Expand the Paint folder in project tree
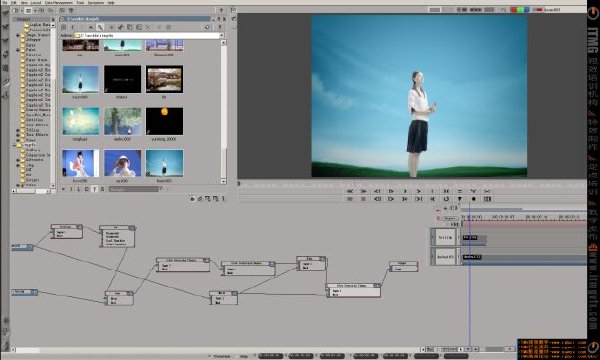600x360 pixels. tap(18, 50)
